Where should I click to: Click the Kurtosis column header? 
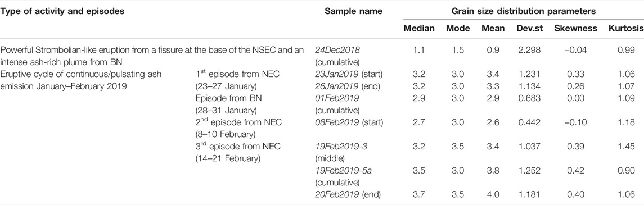pos(627,29)
